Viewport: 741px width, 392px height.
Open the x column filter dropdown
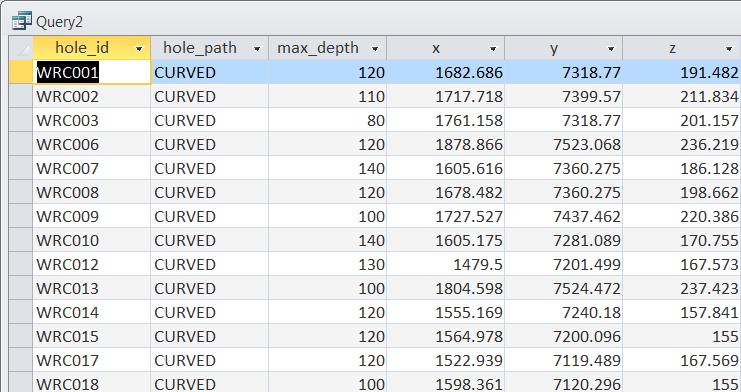point(493,48)
